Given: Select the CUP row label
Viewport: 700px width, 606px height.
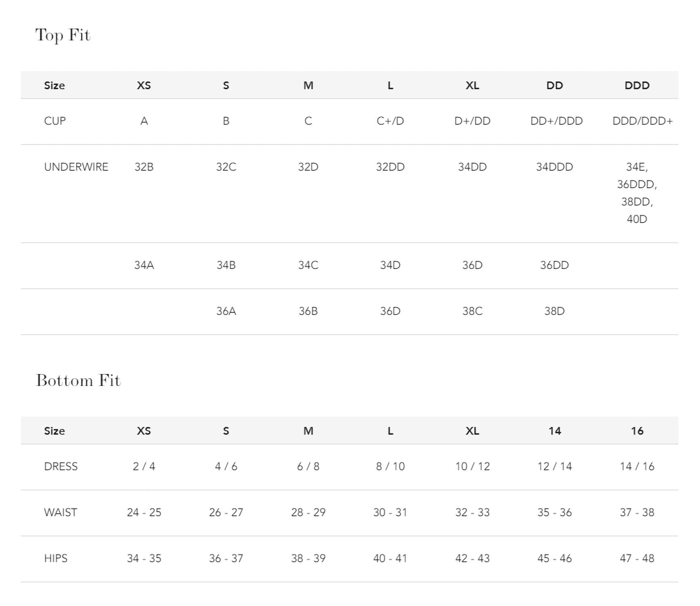Looking at the screenshot, I should pos(55,121).
